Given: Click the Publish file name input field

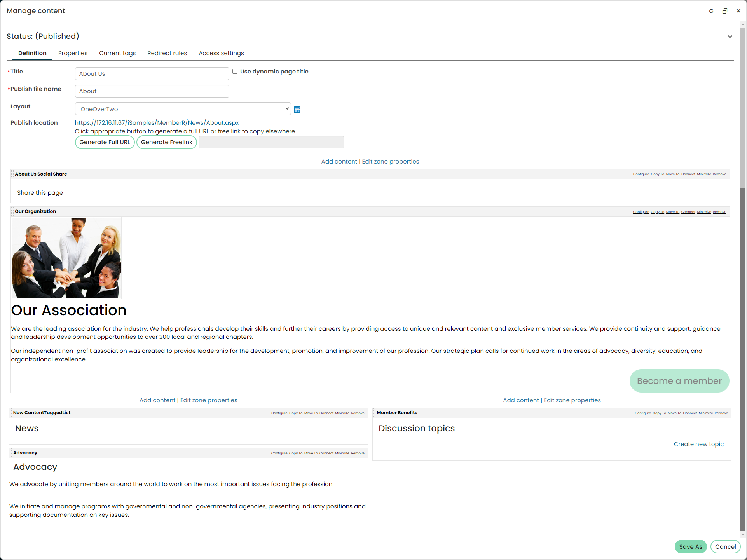Looking at the screenshot, I should click(x=152, y=91).
